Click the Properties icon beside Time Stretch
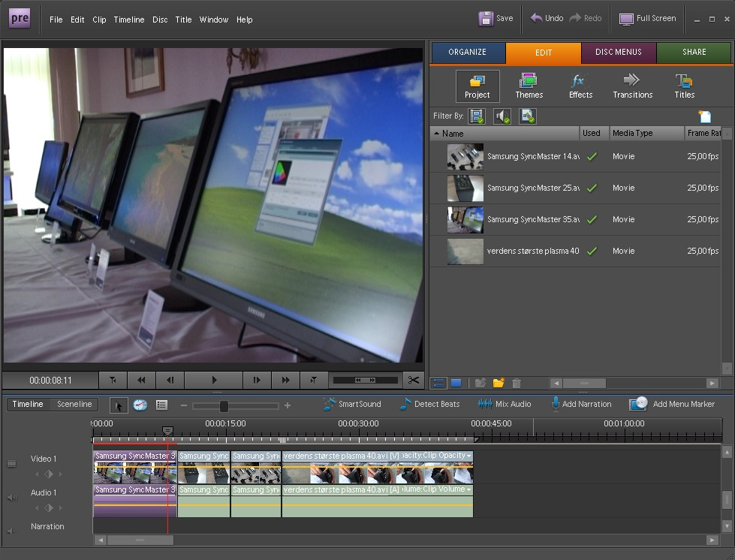Viewport: 735px width, 560px height. (161, 405)
